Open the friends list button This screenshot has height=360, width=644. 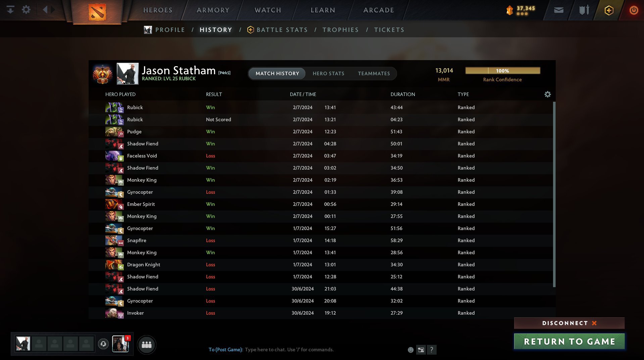click(x=147, y=345)
